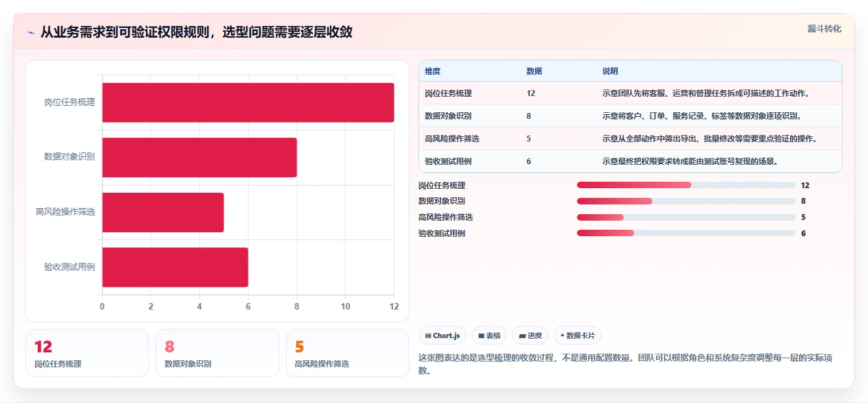The image size is (868, 403).
Task: Click the 验收测试用例 bar in the chart
Action: coord(175,267)
